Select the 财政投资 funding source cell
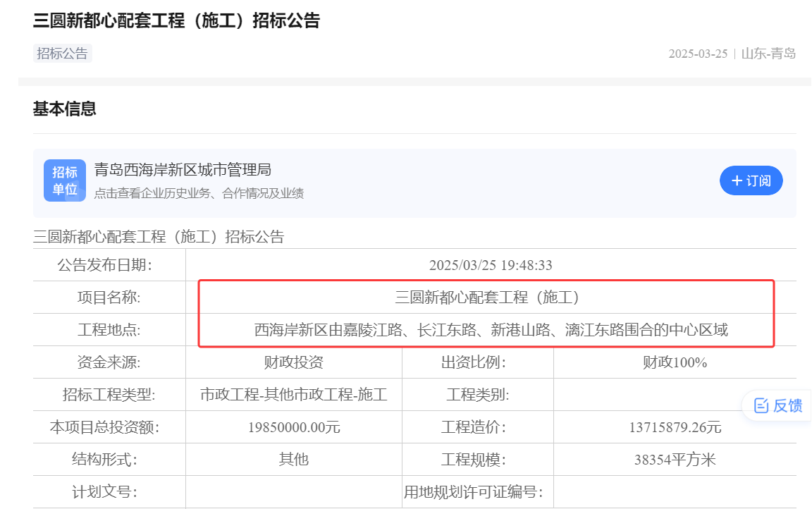Viewport: 812px width, 509px height. click(x=293, y=362)
